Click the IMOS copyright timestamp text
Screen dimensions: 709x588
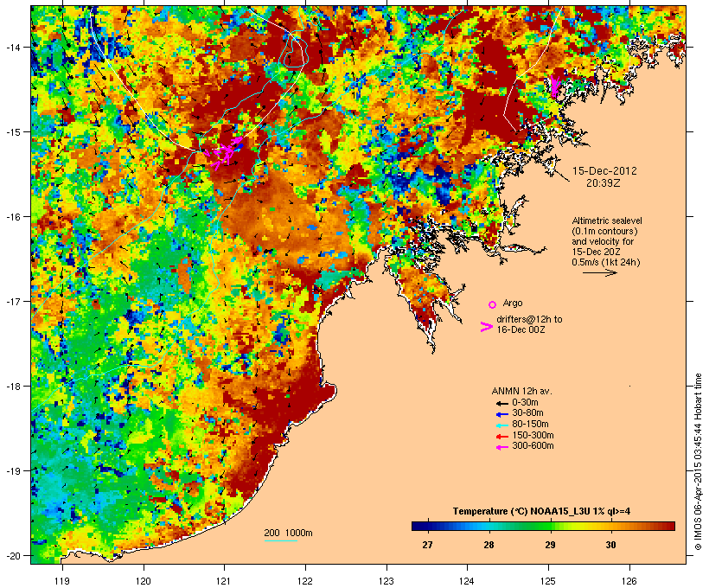pos(698,462)
